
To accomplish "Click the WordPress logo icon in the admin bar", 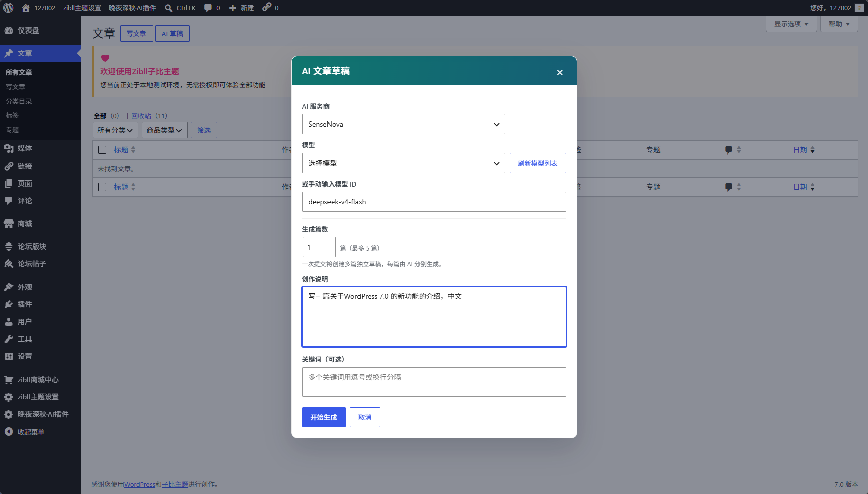I will click(x=8, y=8).
